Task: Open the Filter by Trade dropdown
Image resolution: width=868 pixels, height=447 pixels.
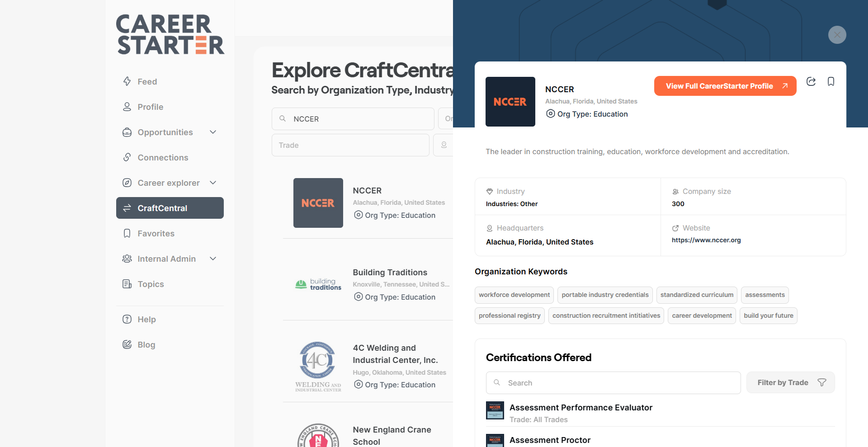Action: coord(790,383)
